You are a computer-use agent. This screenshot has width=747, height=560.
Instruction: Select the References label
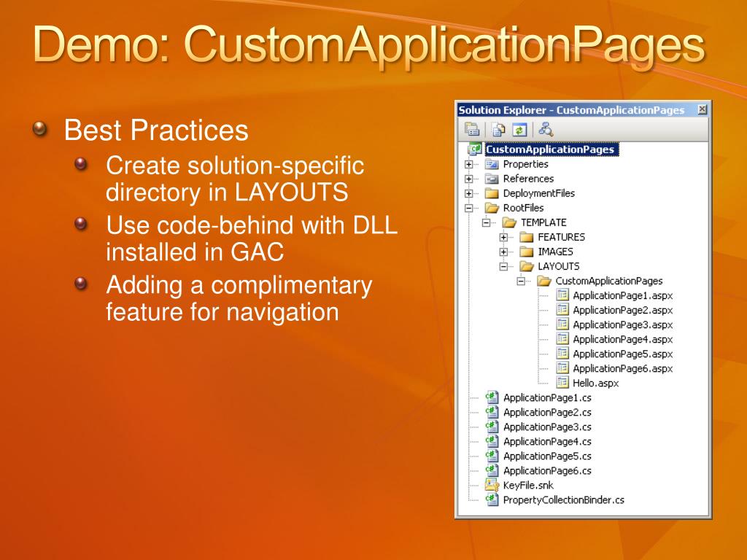pos(528,179)
